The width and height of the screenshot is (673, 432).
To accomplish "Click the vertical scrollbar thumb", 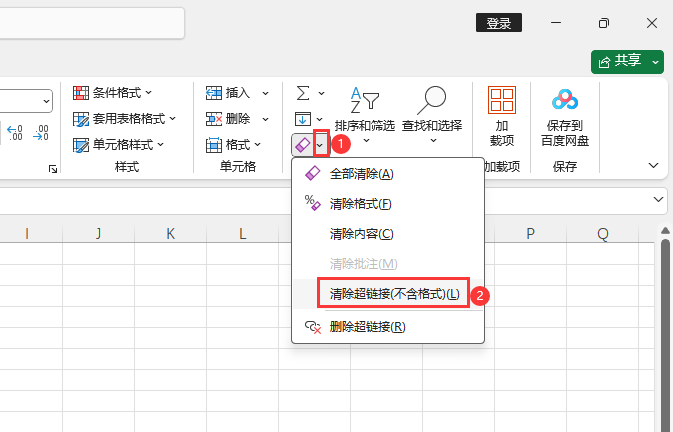I will pos(666,335).
